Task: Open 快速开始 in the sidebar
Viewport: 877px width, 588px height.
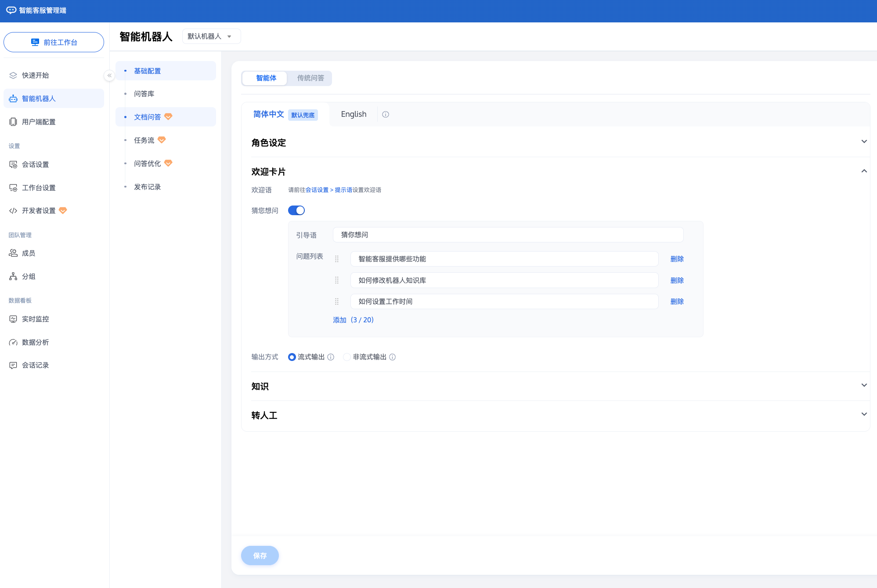Action: [x=35, y=76]
